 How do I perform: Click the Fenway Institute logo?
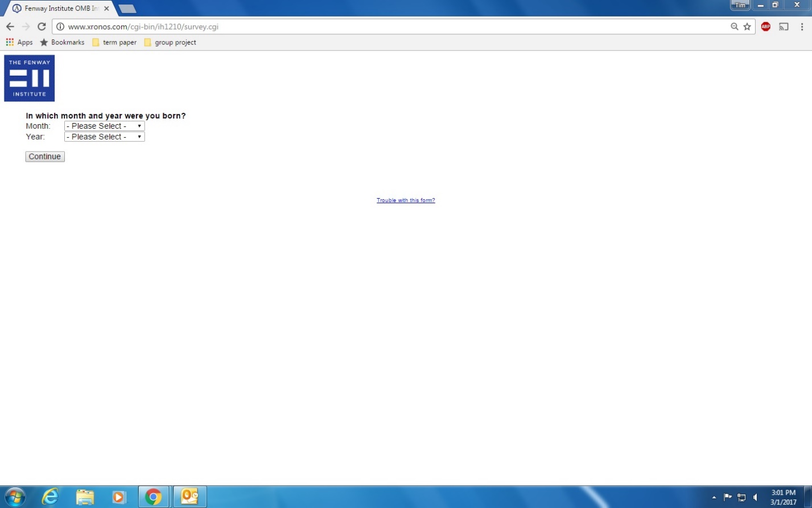click(x=29, y=78)
